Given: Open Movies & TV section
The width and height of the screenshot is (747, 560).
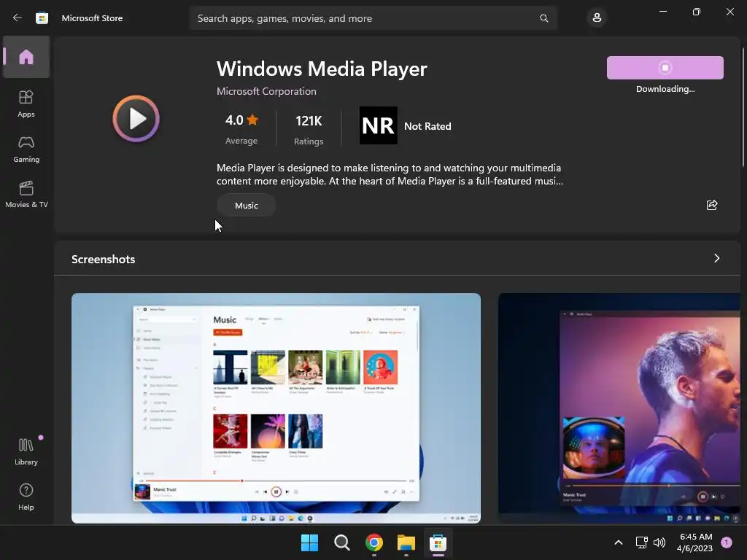Looking at the screenshot, I should click(26, 194).
